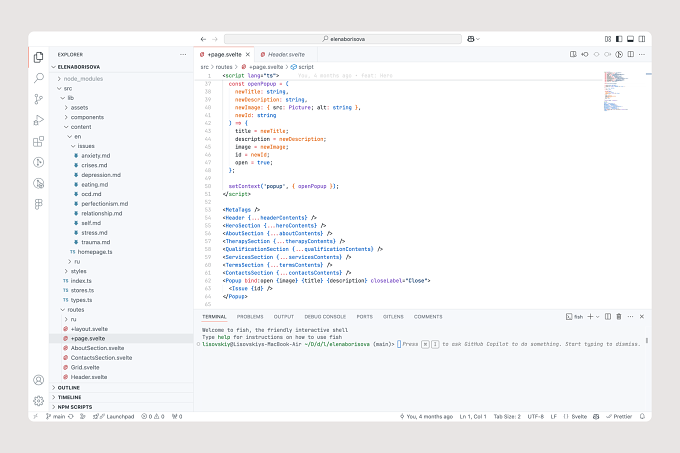The image size is (680, 453).
Task: Go forward with the right arrow
Action: tap(215, 39)
